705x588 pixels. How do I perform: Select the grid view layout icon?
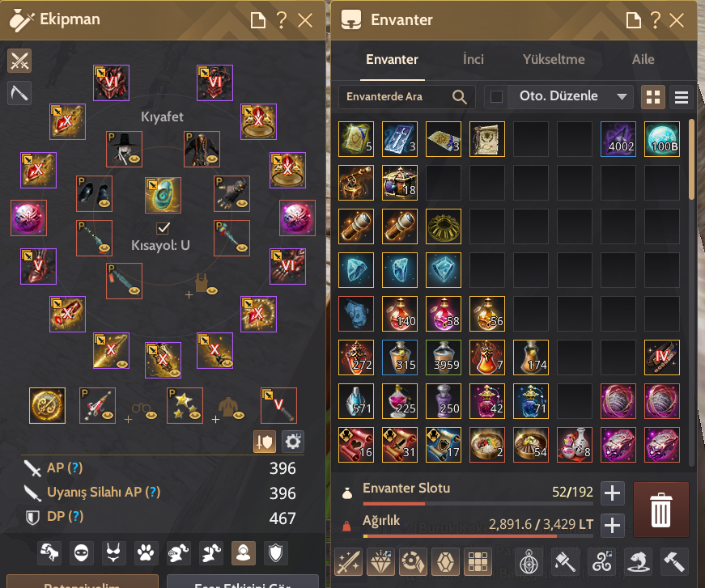(653, 97)
